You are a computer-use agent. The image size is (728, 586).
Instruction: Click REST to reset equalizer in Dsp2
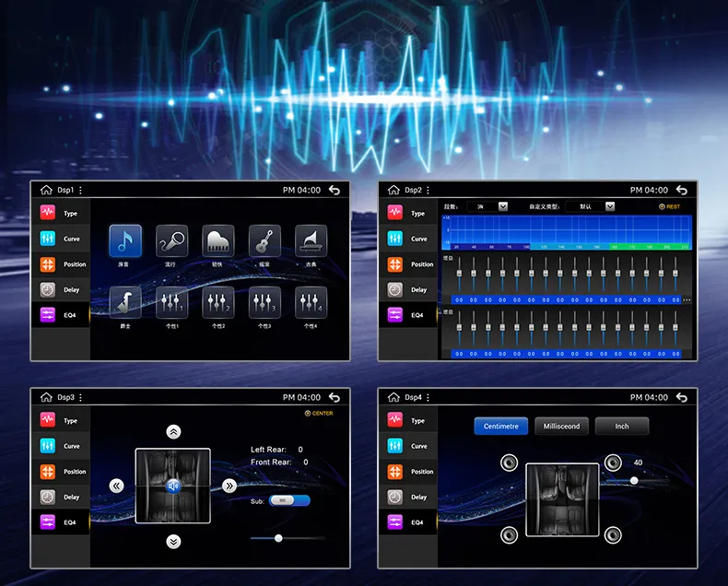[x=670, y=206]
